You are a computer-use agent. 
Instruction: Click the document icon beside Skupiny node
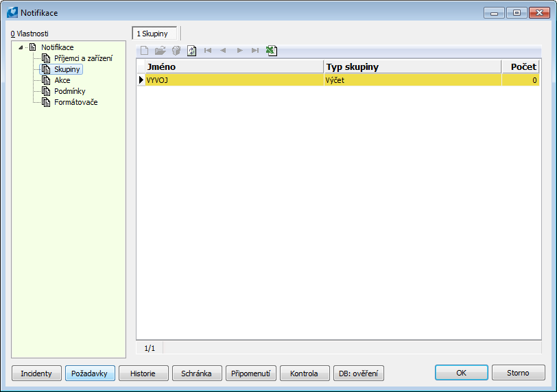46,69
